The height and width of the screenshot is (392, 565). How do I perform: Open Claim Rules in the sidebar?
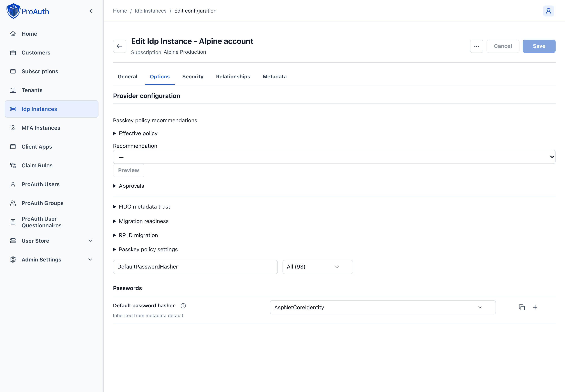(51, 165)
